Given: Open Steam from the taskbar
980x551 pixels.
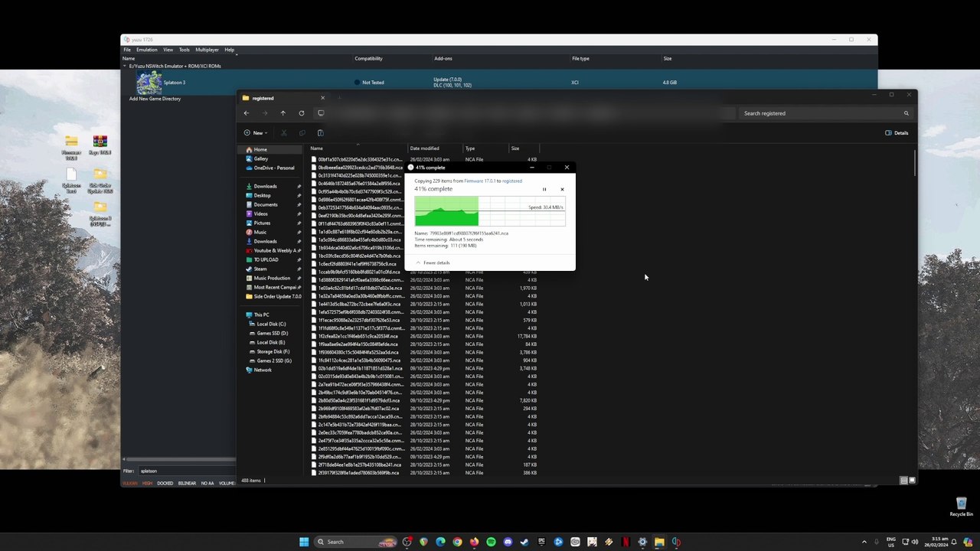Looking at the screenshot, I should (524, 542).
